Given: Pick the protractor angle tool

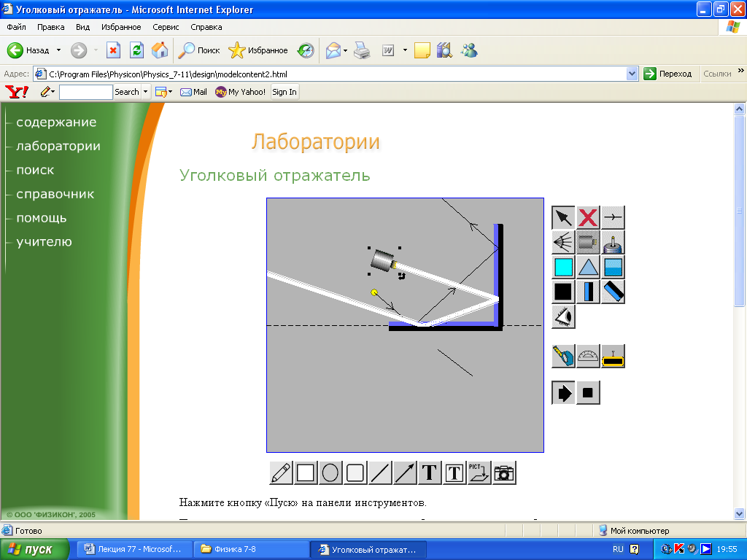Looking at the screenshot, I should [589, 356].
